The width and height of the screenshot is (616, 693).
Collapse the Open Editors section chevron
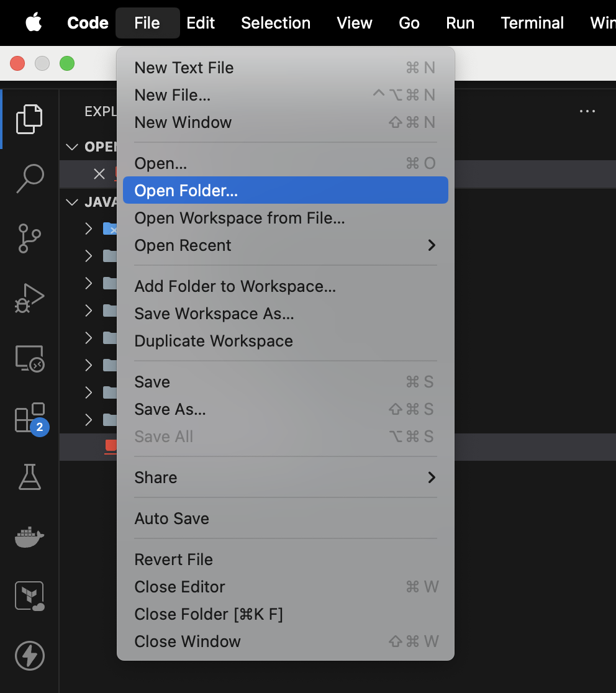[73, 147]
